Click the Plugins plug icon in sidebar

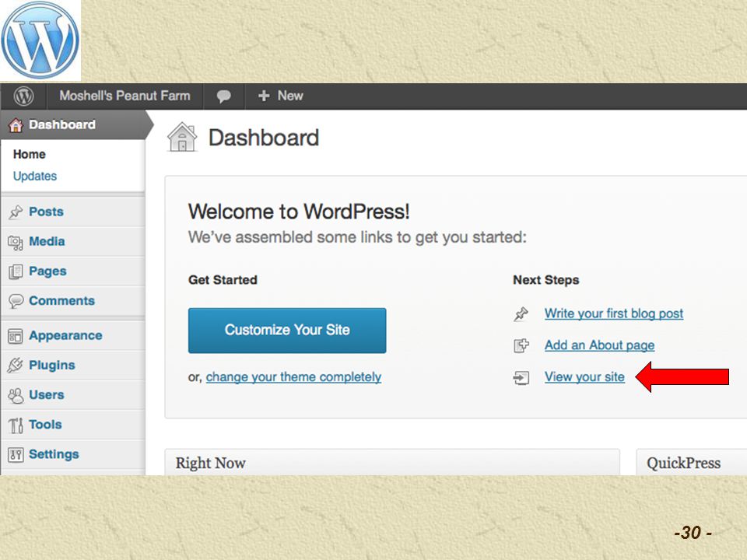tap(16, 366)
